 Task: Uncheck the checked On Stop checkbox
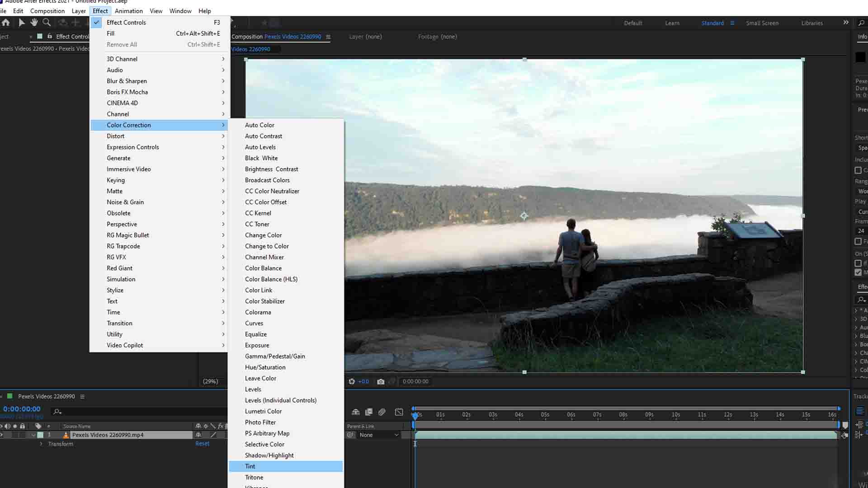[x=858, y=272]
